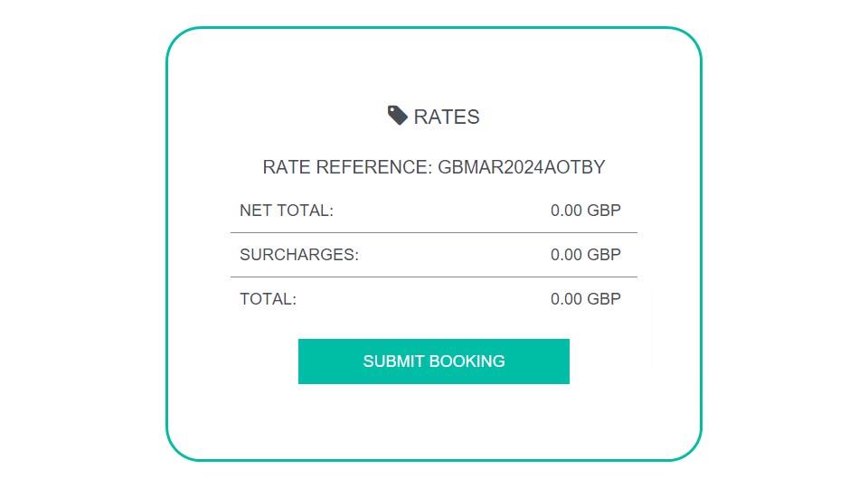
Task: Click the SURCHARGES label
Action: 299,255
